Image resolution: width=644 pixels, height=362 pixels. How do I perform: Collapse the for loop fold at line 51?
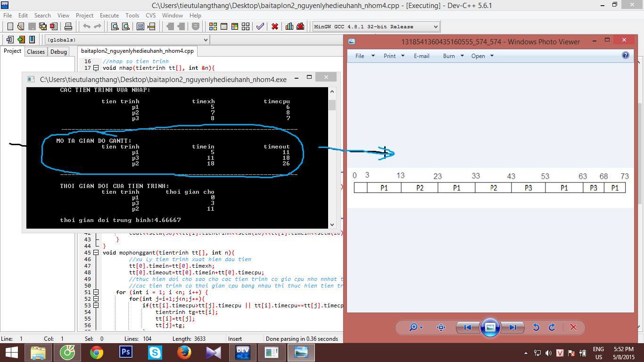coord(96,292)
